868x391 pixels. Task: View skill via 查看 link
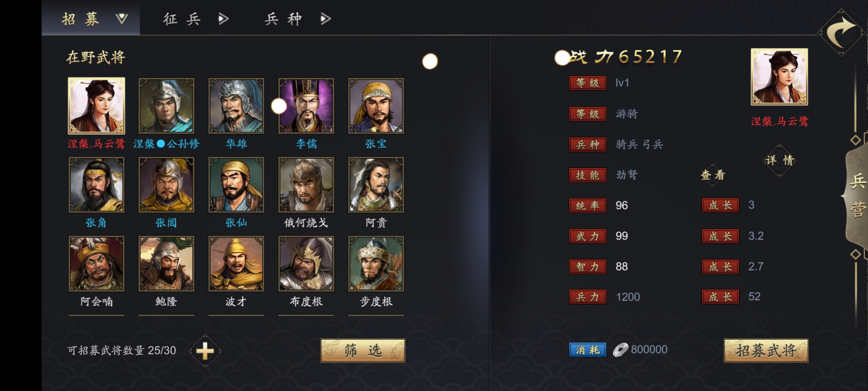tap(713, 175)
